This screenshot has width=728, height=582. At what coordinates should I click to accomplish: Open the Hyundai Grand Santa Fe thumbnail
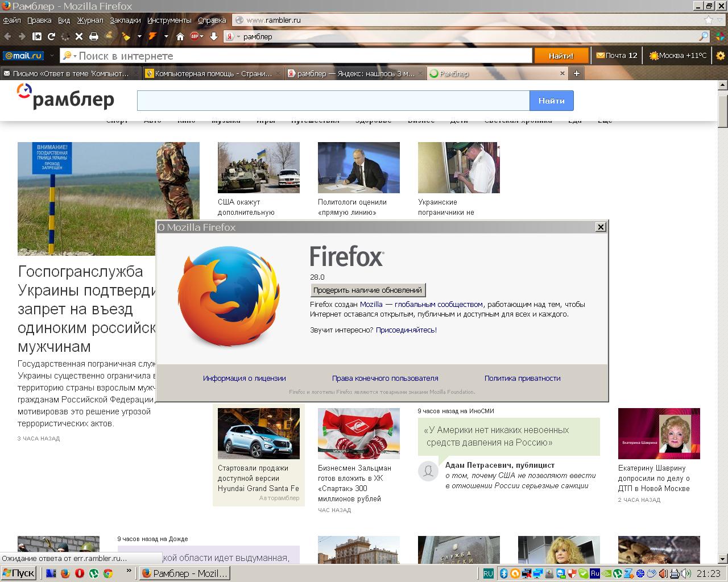point(259,434)
